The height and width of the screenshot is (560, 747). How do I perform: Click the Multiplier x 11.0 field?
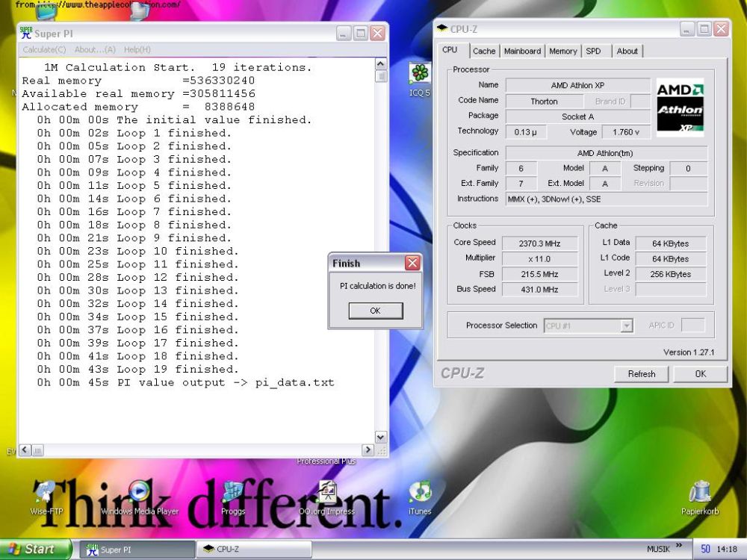(x=539, y=258)
